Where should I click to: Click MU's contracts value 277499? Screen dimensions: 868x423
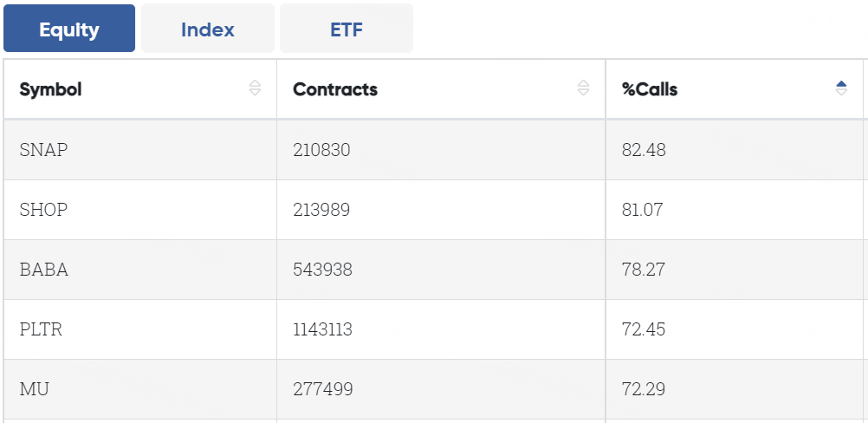click(x=322, y=389)
